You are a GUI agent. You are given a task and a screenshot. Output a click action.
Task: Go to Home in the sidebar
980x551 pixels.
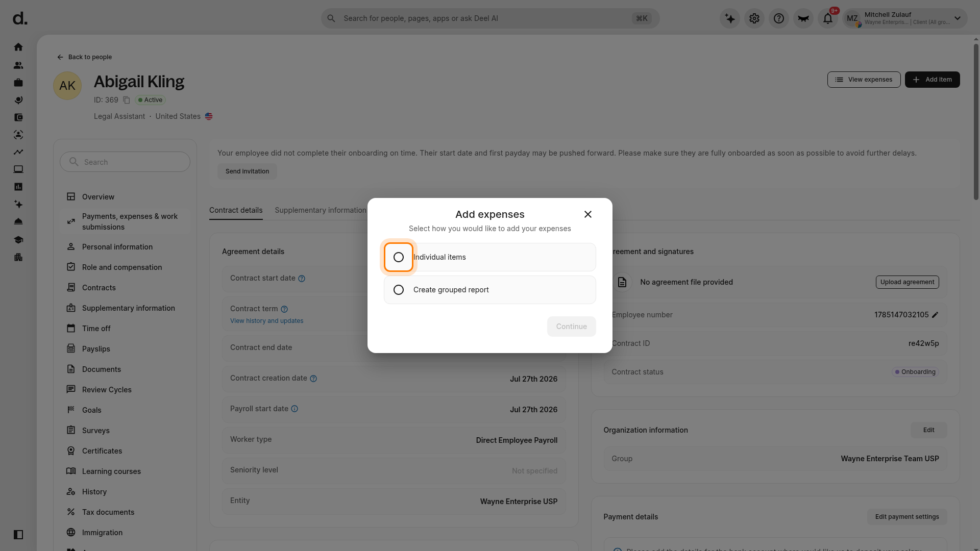click(x=18, y=47)
